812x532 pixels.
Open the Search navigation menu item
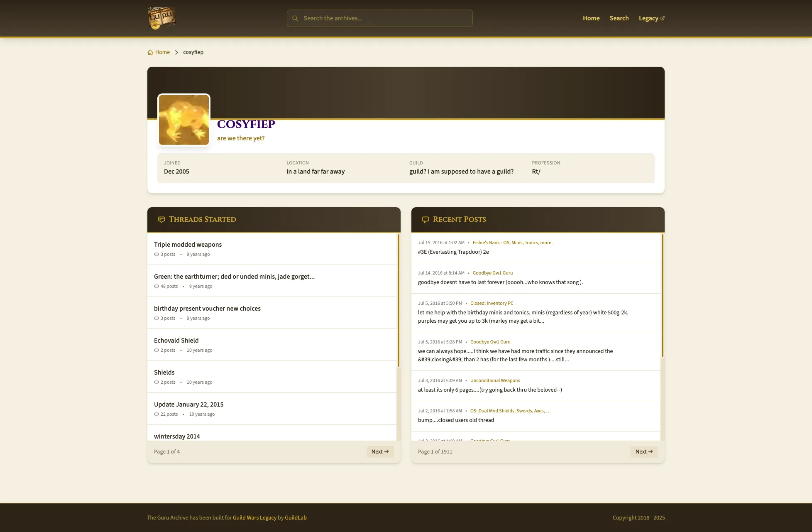tap(619, 18)
